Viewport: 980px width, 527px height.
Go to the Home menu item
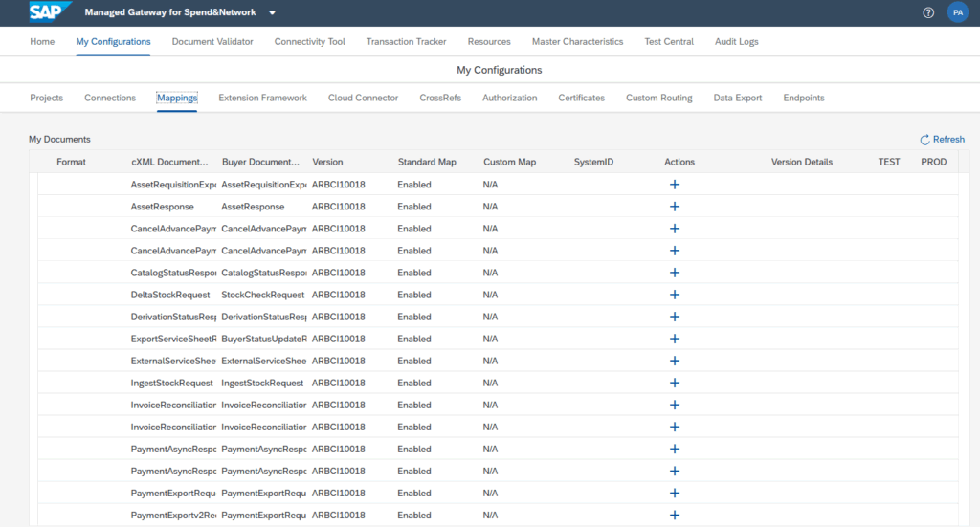42,42
